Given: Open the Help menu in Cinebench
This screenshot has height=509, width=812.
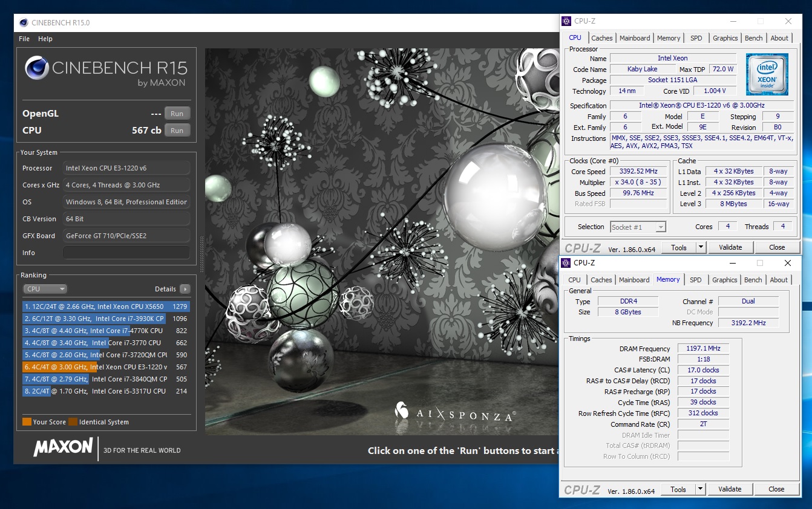Looking at the screenshot, I should pyautogui.click(x=45, y=39).
